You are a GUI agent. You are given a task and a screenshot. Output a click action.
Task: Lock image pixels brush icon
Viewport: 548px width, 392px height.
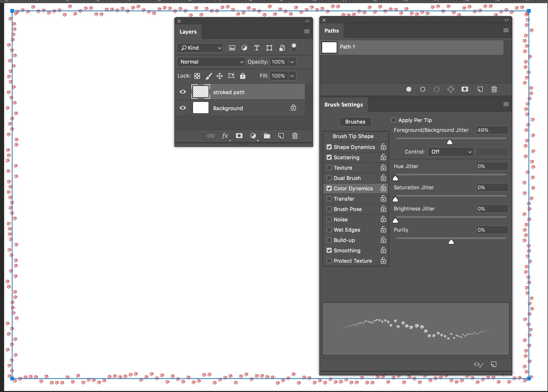pos(209,76)
